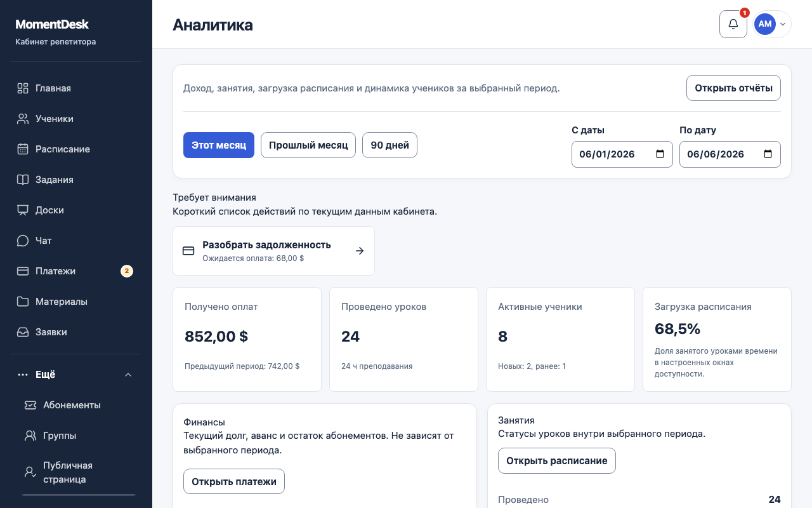The image size is (812, 508).
Task: Click the Открыть платежи button
Action: 234,481
